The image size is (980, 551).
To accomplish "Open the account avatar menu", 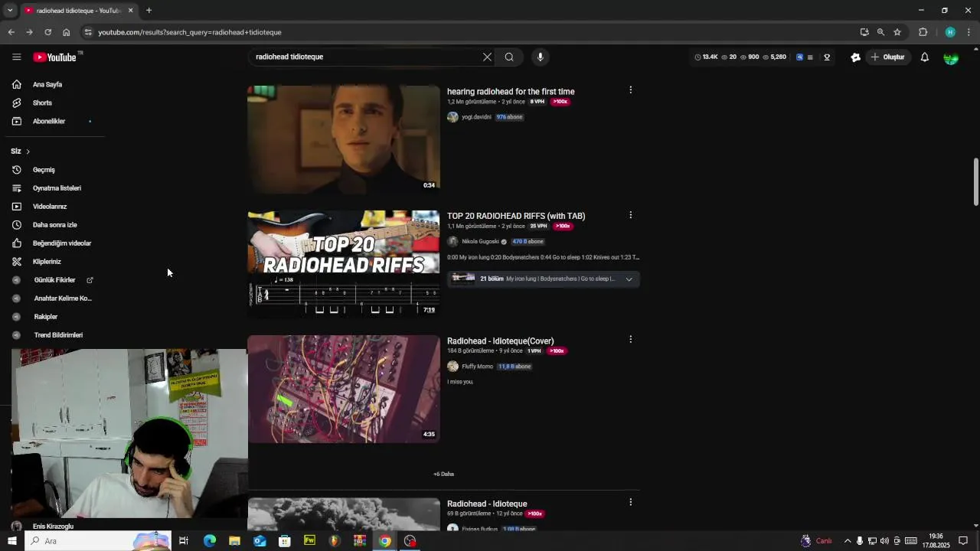I will click(951, 57).
